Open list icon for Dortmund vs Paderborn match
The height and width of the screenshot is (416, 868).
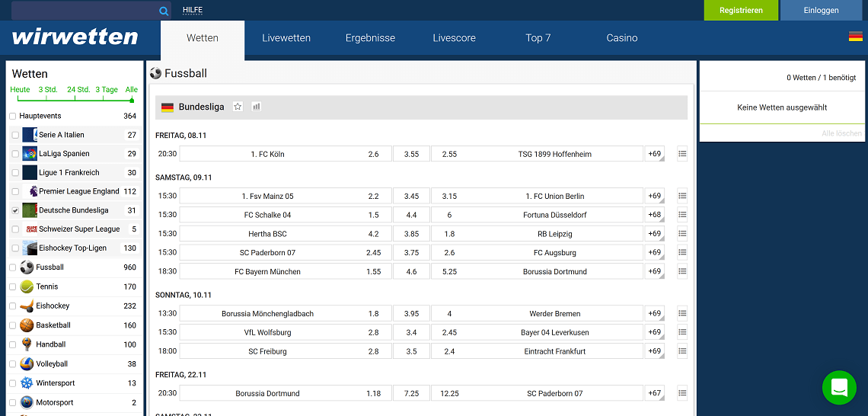(682, 393)
